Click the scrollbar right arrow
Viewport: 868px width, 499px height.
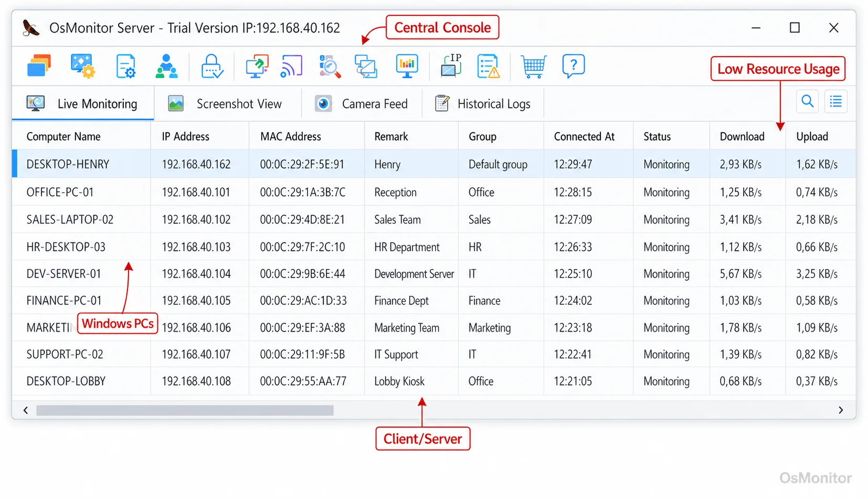[841, 410]
